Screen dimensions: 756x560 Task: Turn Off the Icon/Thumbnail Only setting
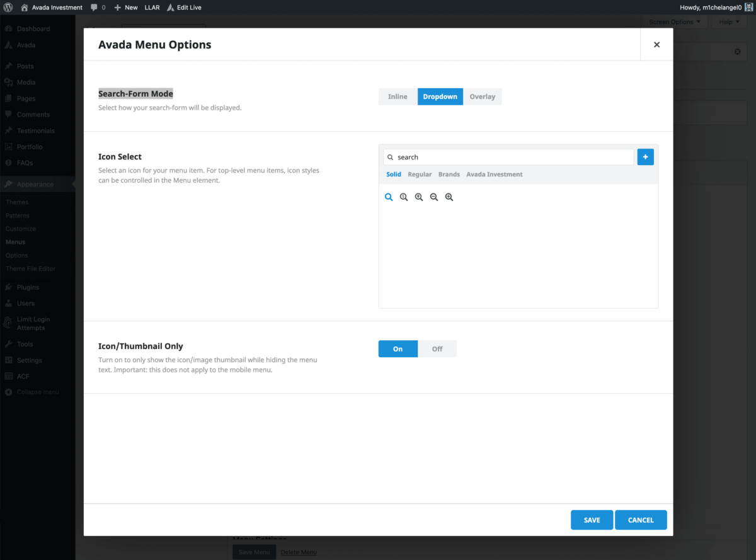tap(437, 348)
